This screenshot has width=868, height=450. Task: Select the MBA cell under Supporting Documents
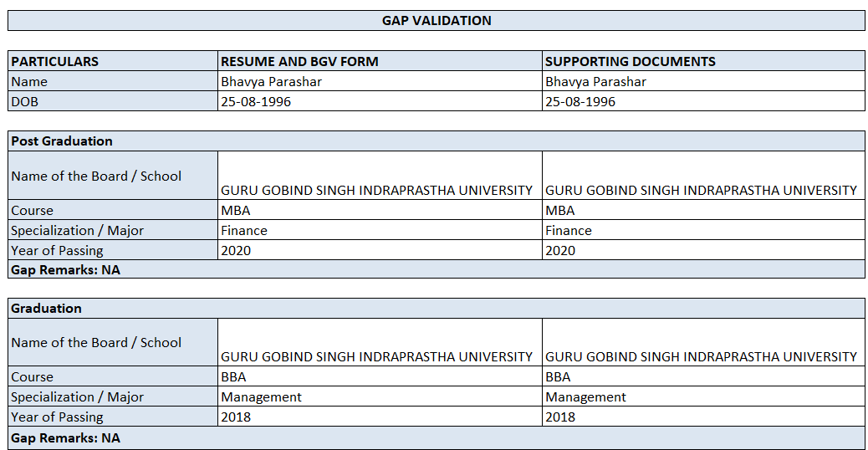click(703, 211)
